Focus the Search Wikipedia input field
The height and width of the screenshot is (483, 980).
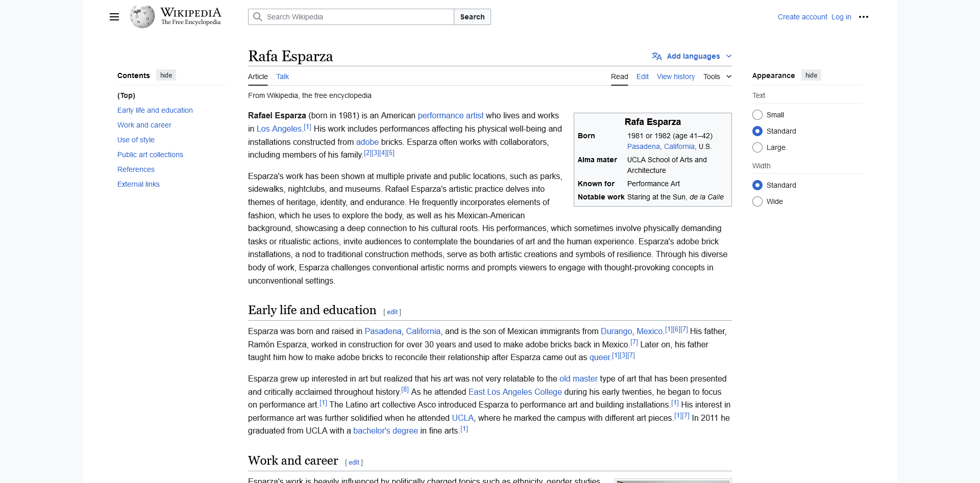pyautogui.click(x=357, y=17)
